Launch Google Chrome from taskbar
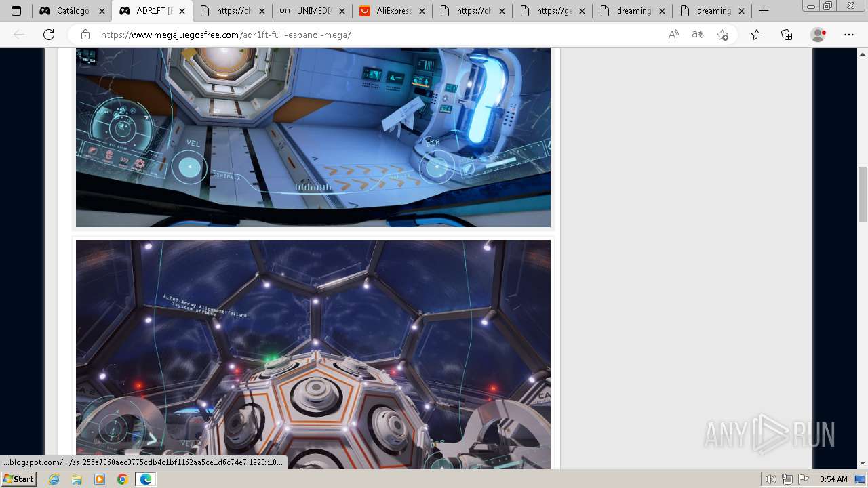This screenshot has width=868, height=488. [x=122, y=479]
